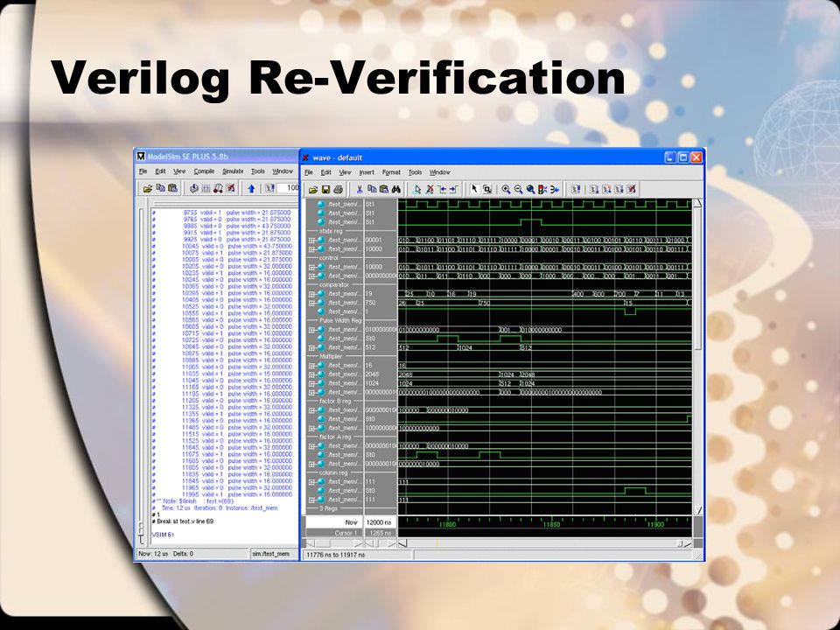
Task: Click Open icon in ModelSim main toolbar
Action: click(x=148, y=189)
